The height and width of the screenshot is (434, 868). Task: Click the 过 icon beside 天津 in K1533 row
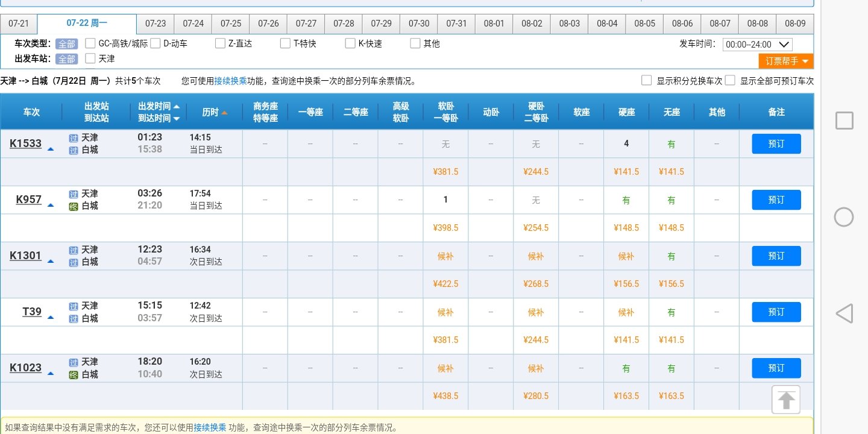74,137
